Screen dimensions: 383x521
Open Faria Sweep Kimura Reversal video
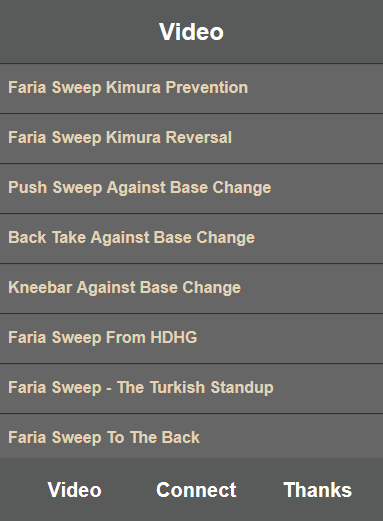tap(191, 138)
